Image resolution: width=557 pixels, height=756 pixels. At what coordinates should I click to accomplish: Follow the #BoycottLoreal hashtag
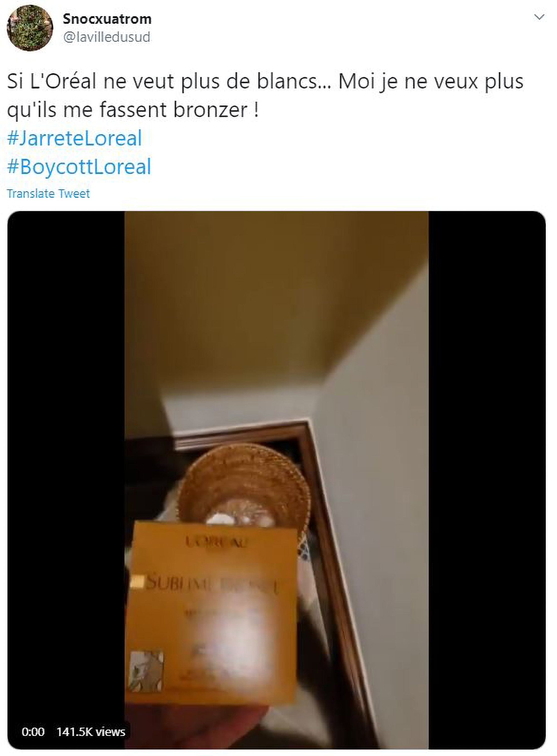(x=79, y=167)
